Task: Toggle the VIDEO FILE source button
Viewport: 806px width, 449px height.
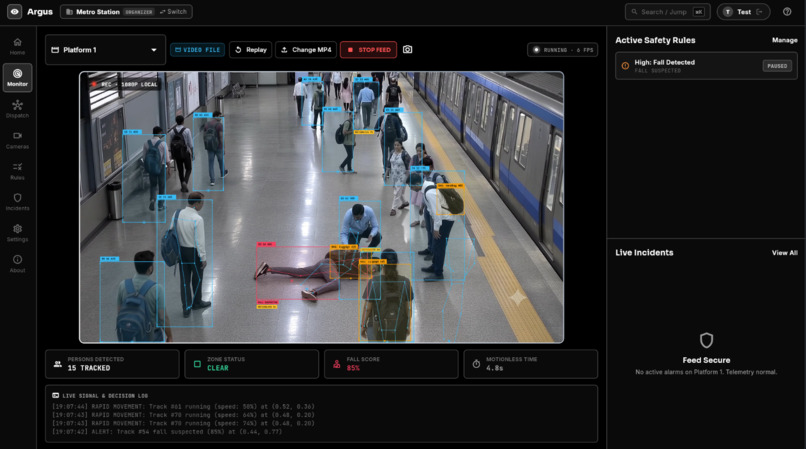Action: pyautogui.click(x=197, y=50)
